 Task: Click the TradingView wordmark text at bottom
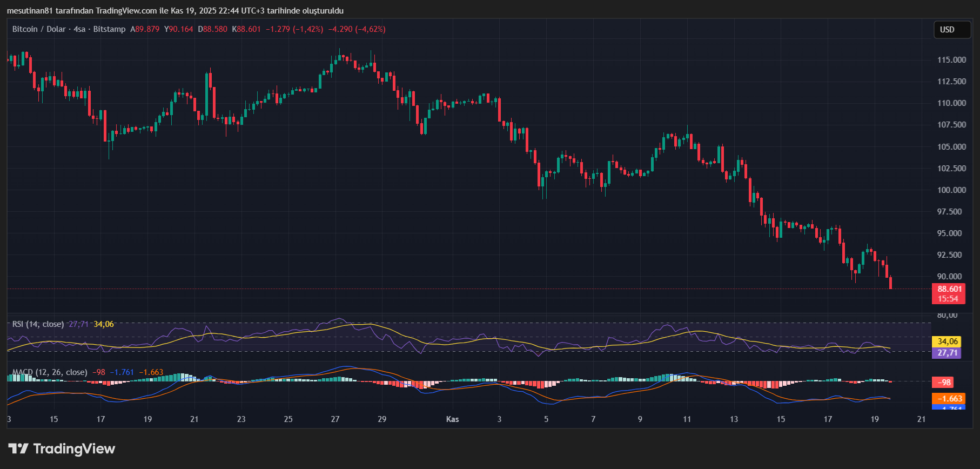[x=74, y=448]
